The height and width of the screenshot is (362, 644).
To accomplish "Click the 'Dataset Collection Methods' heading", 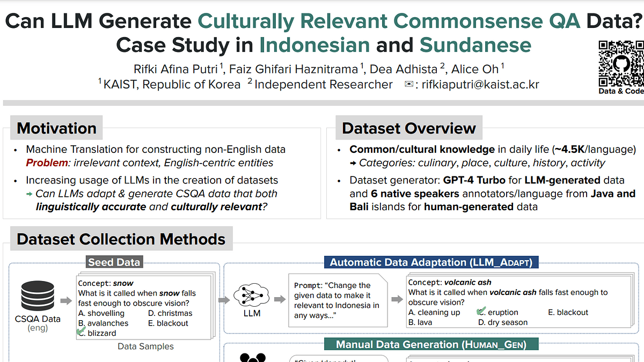I will click(x=121, y=239).
